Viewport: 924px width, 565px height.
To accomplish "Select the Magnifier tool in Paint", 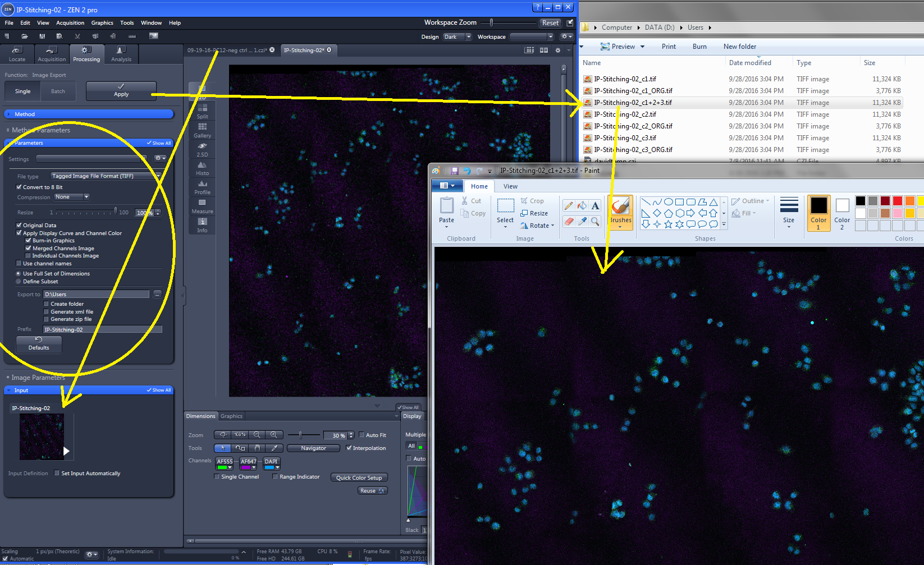I will coord(595,221).
